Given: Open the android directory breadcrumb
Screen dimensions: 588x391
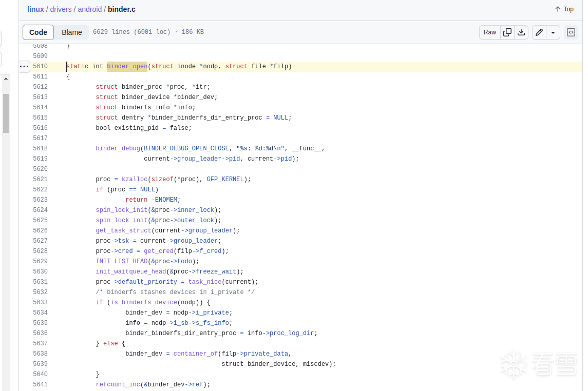Looking at the screenshot, I should tap(90, 9).
